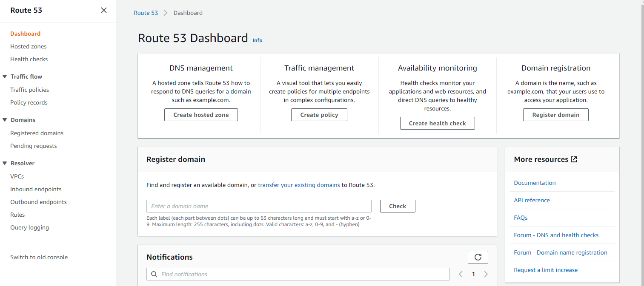This screenshot has width=644, height=286.
Task: Click the Route 53 sidebar title
Action: point(26,10)
